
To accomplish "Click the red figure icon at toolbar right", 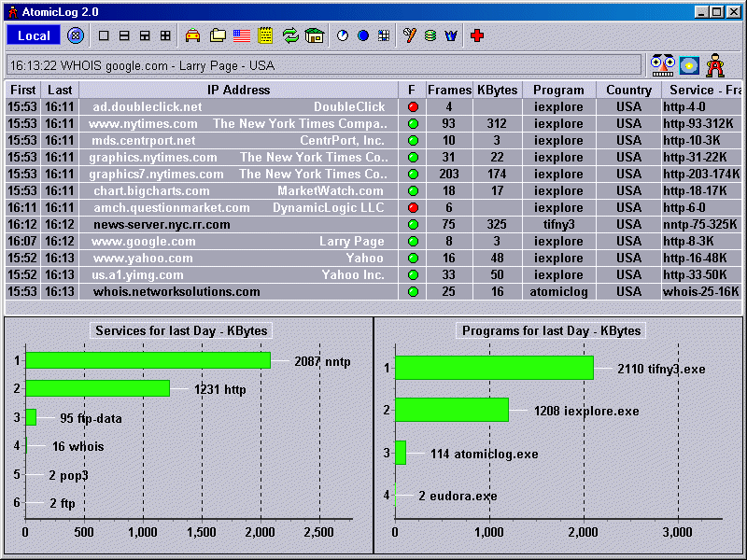I will [x=715, y=65].
